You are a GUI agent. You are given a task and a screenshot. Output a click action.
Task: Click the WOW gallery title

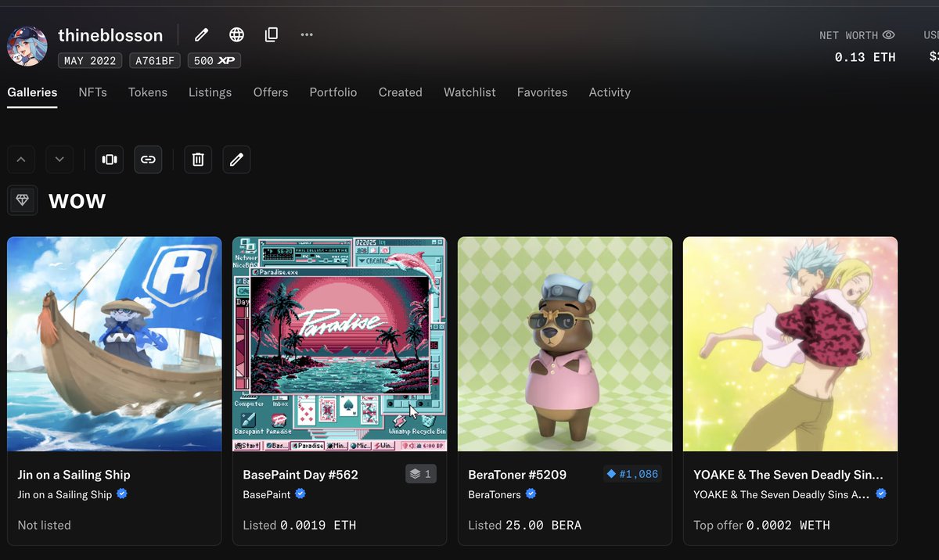(x=77, y=201)
